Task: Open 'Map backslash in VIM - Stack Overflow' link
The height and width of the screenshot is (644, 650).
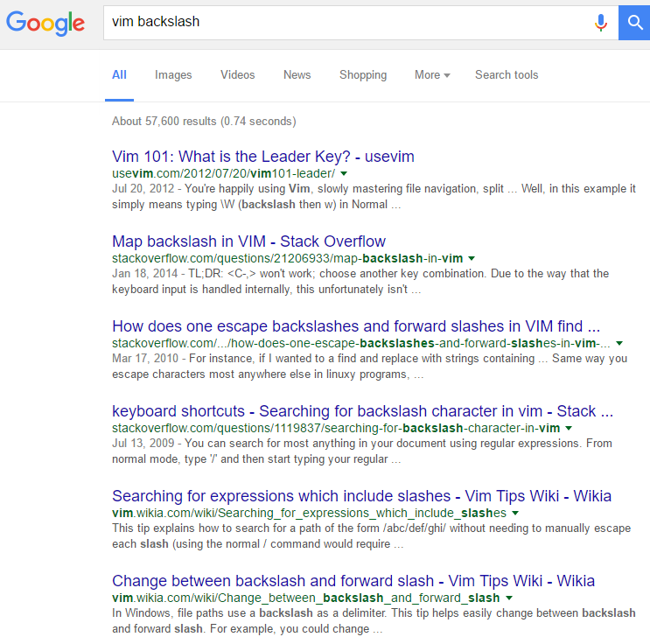Action: [248, 241]
